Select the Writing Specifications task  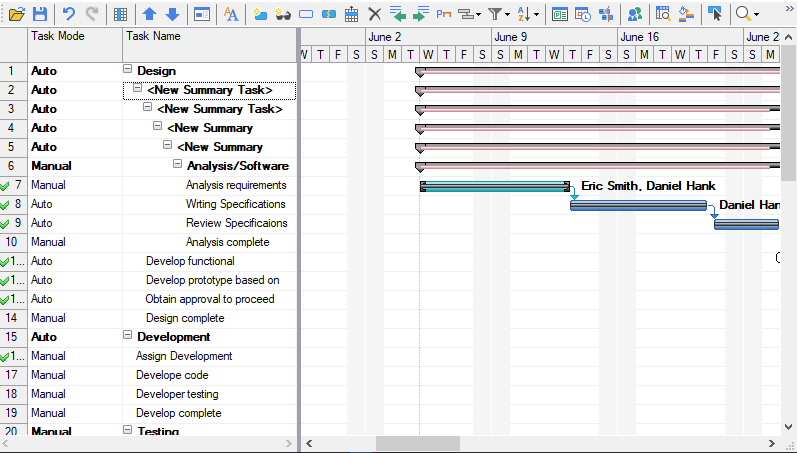tap(235, 204)
